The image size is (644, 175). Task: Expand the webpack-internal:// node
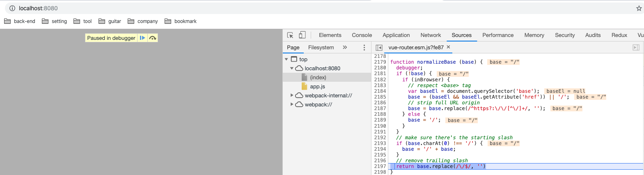click(x=292, y=95)
